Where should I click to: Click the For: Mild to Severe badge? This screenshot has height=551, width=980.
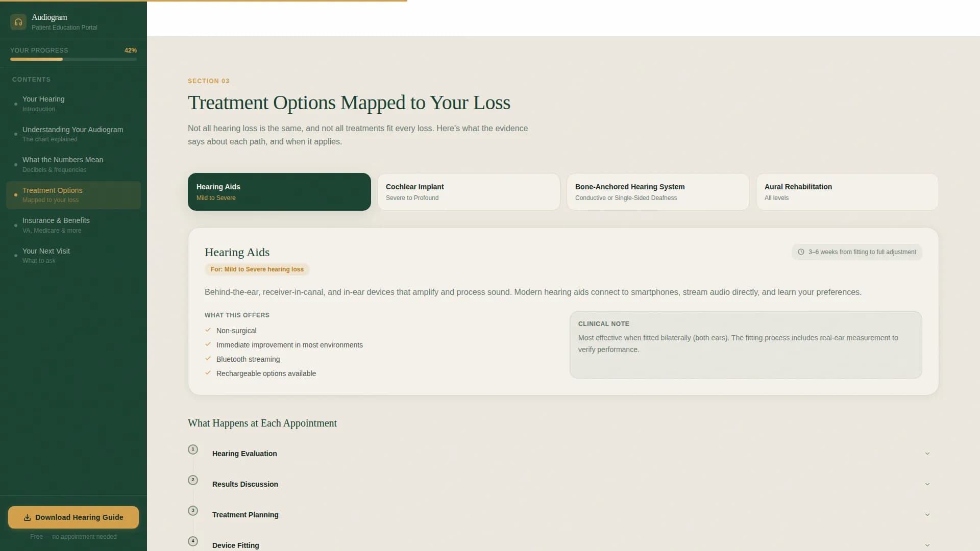click(257, 269)
